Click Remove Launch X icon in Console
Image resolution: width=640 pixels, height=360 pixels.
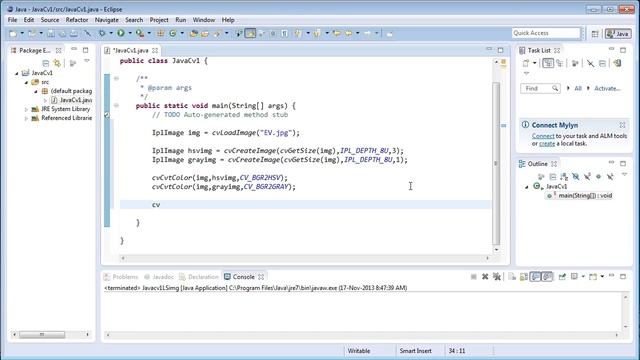(485, 277)
